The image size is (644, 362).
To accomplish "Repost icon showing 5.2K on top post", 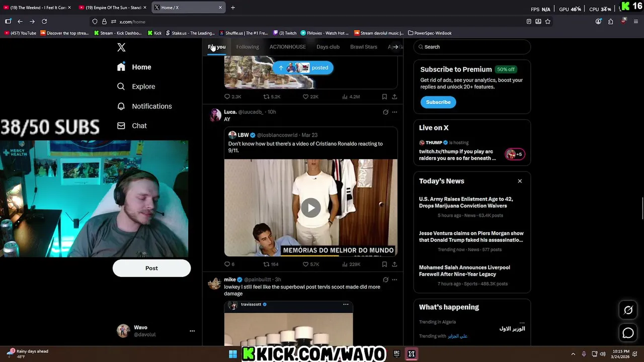I will coord(272,97).
